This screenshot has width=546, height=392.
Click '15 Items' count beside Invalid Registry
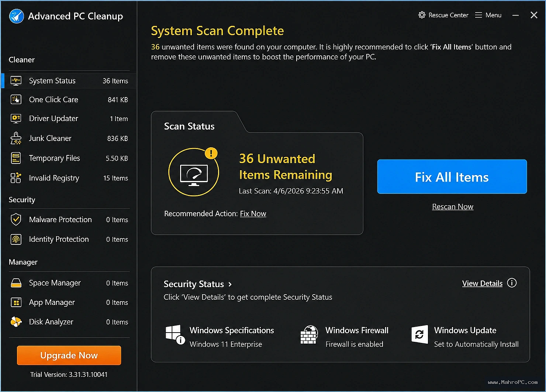pyautogui.click(x=115, y=178)
